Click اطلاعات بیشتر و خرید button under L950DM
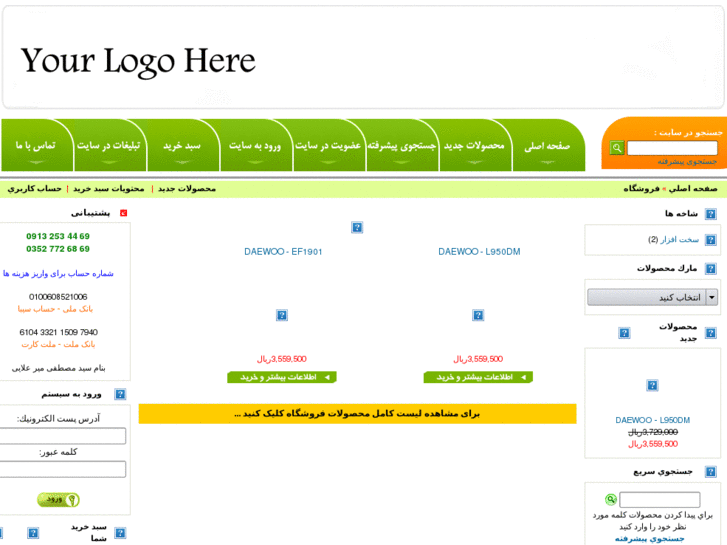This screenshot has height=545, width=727. pyautogui.click(x=478, y=377)
